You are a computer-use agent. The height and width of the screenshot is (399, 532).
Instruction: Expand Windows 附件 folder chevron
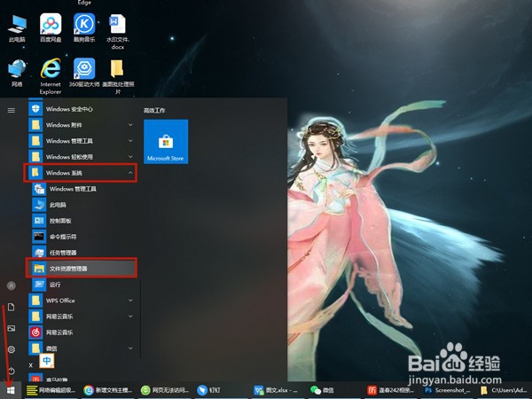(x=130, y=125)
